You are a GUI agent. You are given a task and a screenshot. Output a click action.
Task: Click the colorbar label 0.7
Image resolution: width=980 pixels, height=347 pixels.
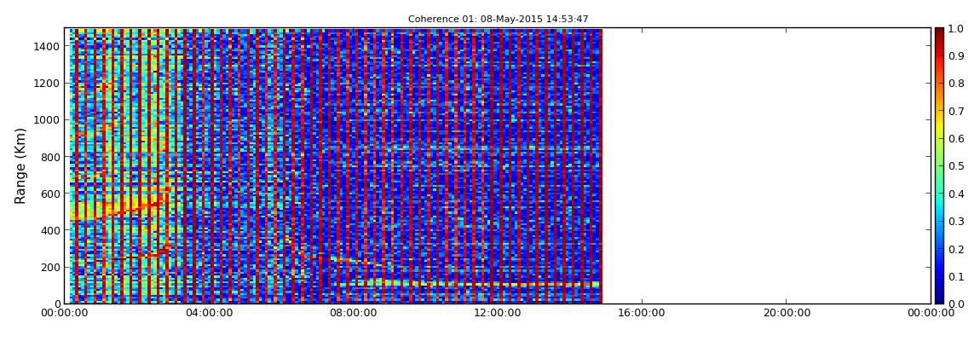click(x=956, y=112)
